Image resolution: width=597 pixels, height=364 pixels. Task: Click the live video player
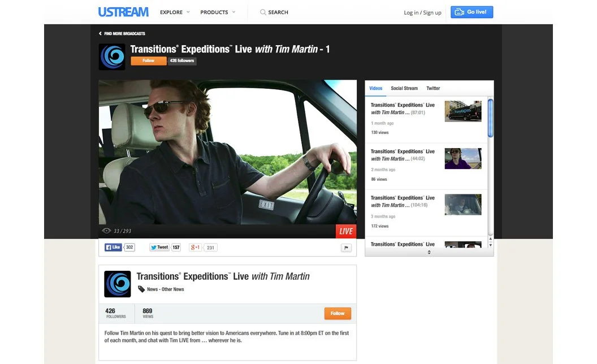tap(228, 152)
